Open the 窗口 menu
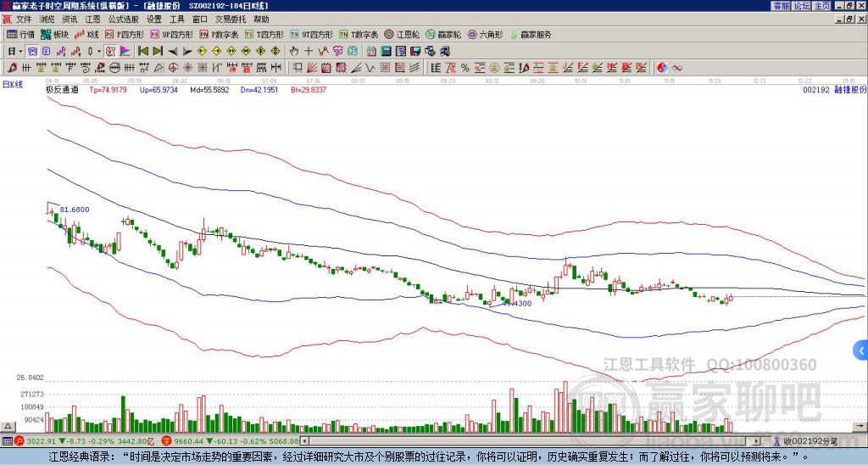The image size is (868, 465). point(200,20)
